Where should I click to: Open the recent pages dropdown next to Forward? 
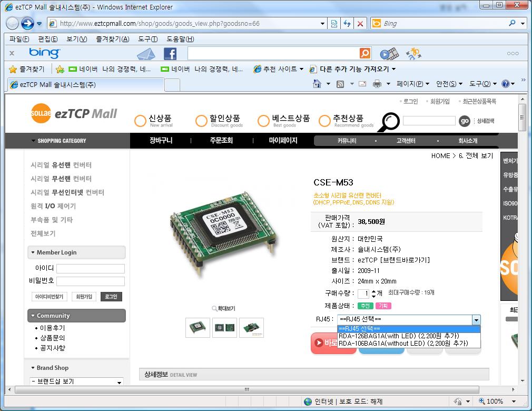coord(40,23)
